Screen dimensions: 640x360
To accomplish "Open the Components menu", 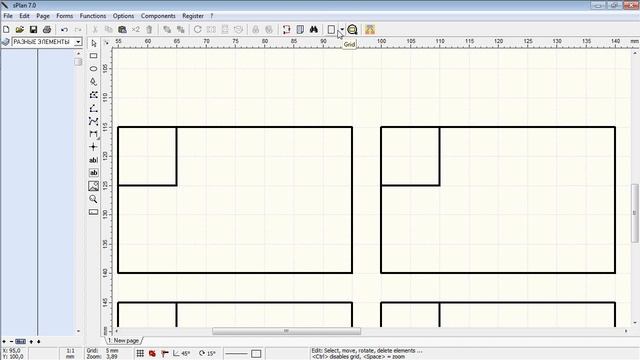I will coord(158,16).
